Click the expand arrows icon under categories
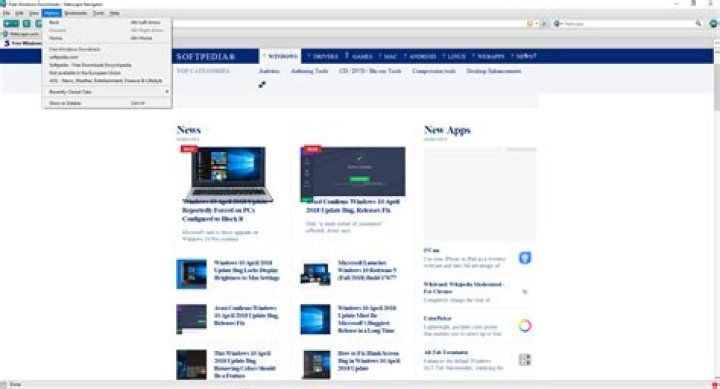720x389 pixels. point(262,85)
